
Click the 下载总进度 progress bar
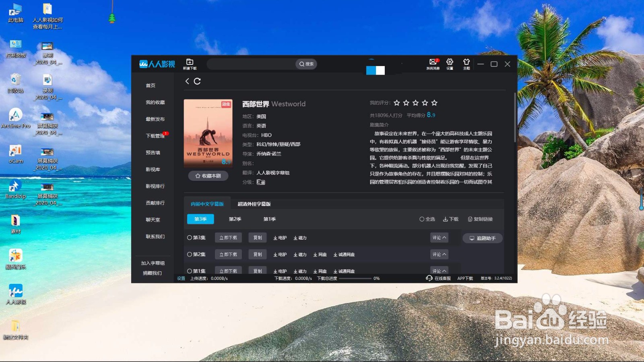coord(355,278)
